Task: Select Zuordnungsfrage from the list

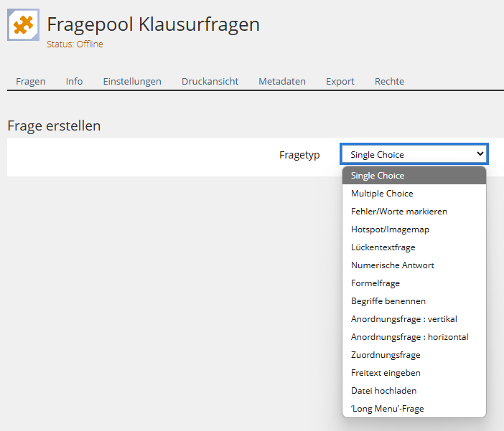Action: pyautogui.click(x=414, y=355)
